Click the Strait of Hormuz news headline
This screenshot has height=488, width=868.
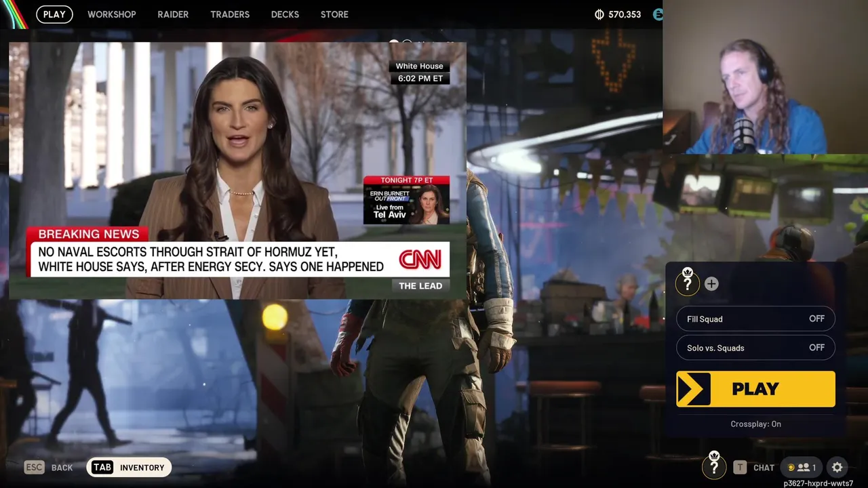click(x=211, y=260)
